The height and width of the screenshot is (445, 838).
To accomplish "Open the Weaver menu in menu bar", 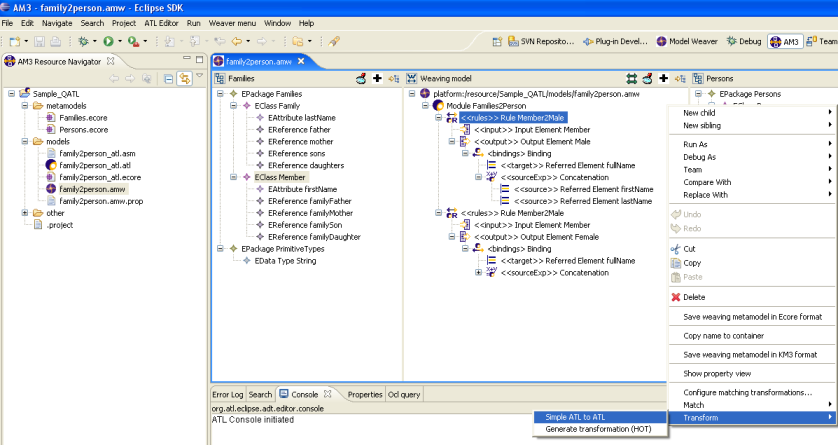I will point(232,23).
